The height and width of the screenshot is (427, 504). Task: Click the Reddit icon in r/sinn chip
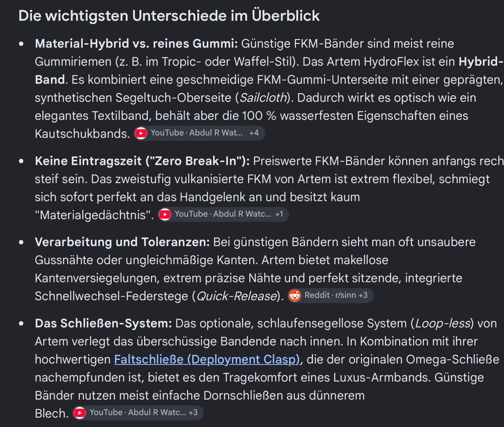(295, 295)
